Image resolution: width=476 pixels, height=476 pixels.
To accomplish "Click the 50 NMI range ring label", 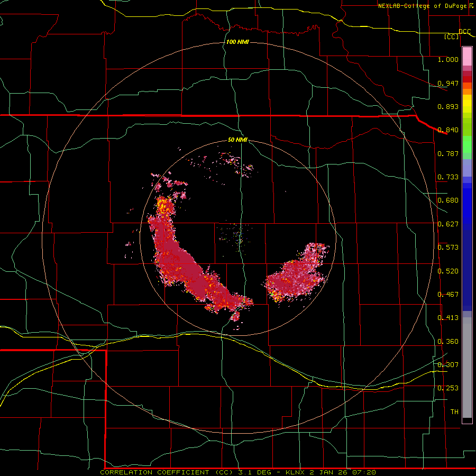I will point(237,140).
